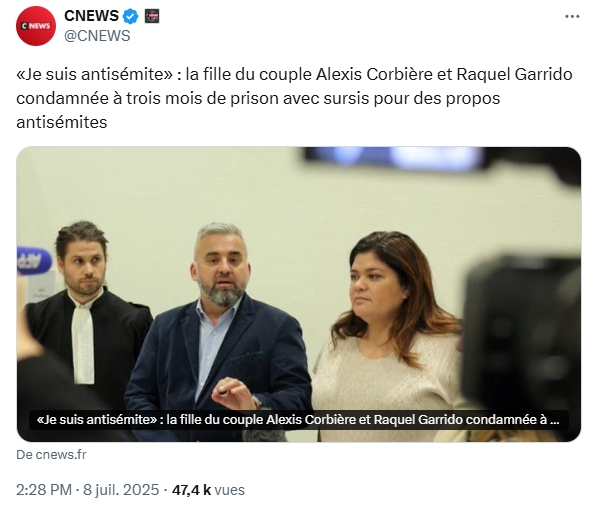This screenshot has height=505, width=592.
Task: Click the 2:28 PM timestamp
Action: tap(44, 490)
